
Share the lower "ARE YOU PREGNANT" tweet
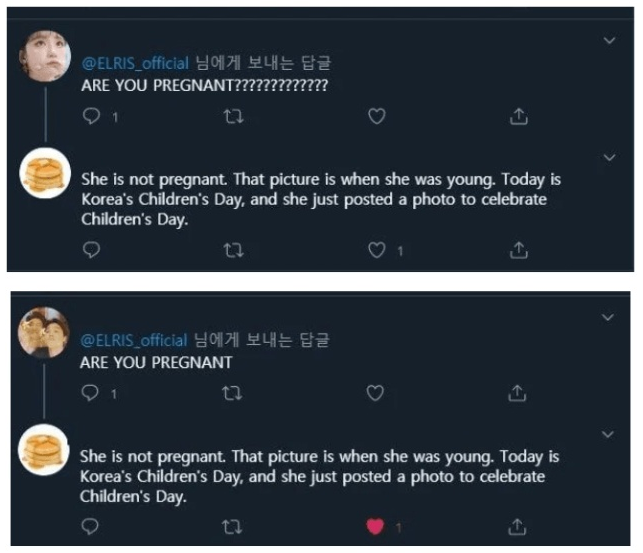tap(519, 393)
